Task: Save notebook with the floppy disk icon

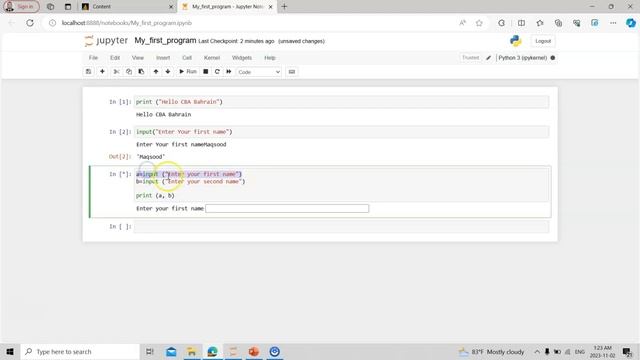Action: [x=88, y=72]
